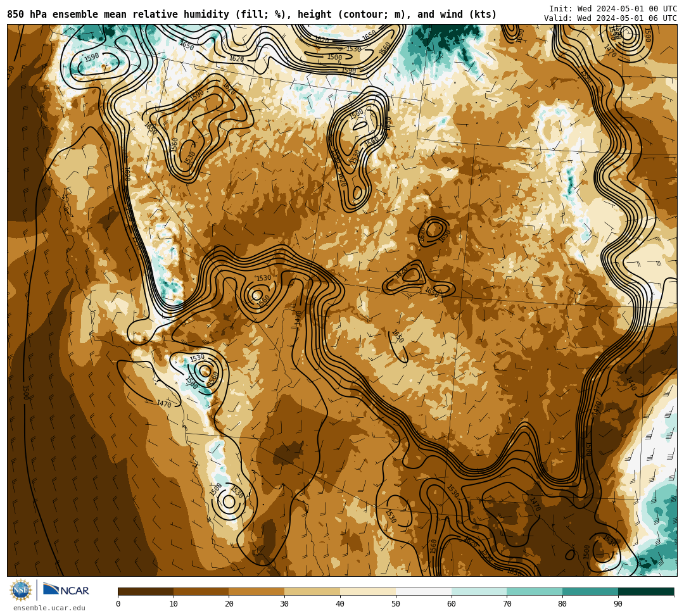Click the colorbar tick label '70'
684x616 pixels.
pyautogui.click(x=507, y=604)
